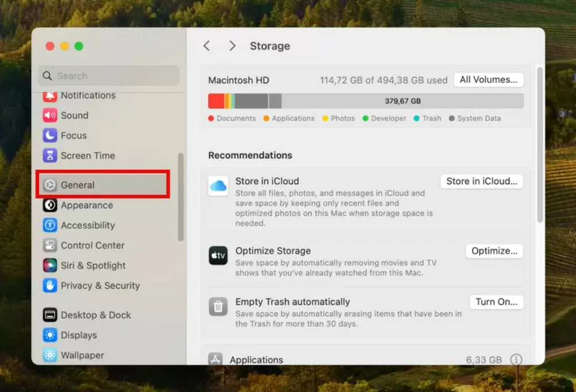This screenshot has width=576, height=392.
Task: Select the Sound speaker icon
Action: (50, 116)
